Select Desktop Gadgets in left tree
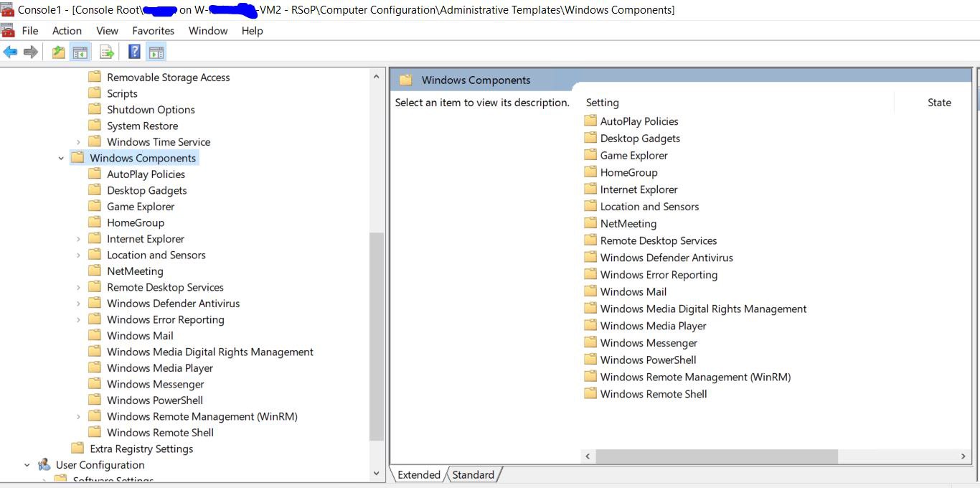Image resolution: width=980 pixels, height=488 pixels. tap(146, 190)
